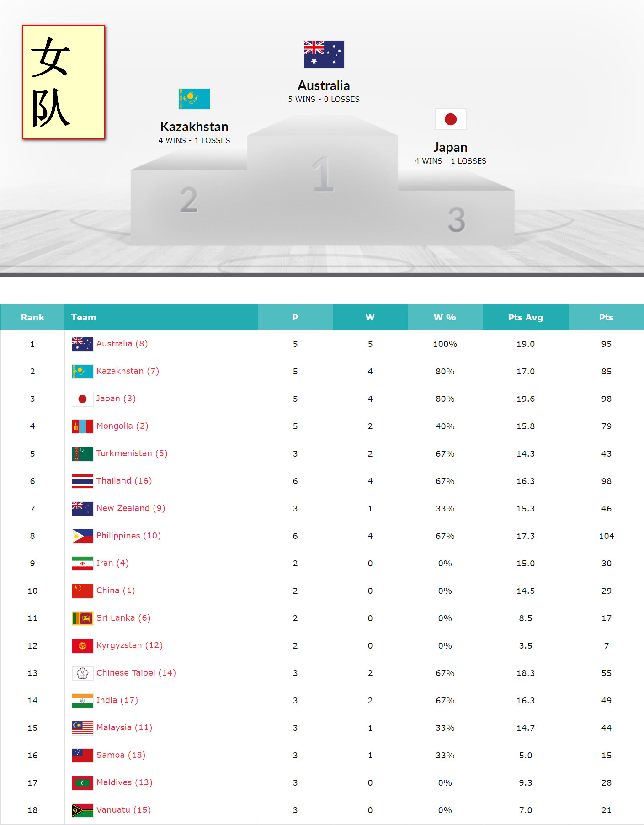Viewport: 644px width, 825px height.
Task: Click the Pts column header
Action: (x=607, y=318)
